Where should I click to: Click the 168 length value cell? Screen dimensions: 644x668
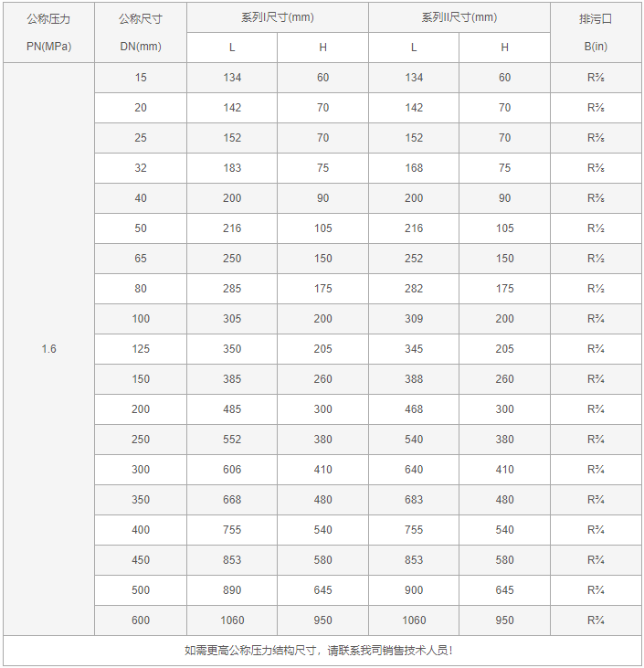point(414,168)
